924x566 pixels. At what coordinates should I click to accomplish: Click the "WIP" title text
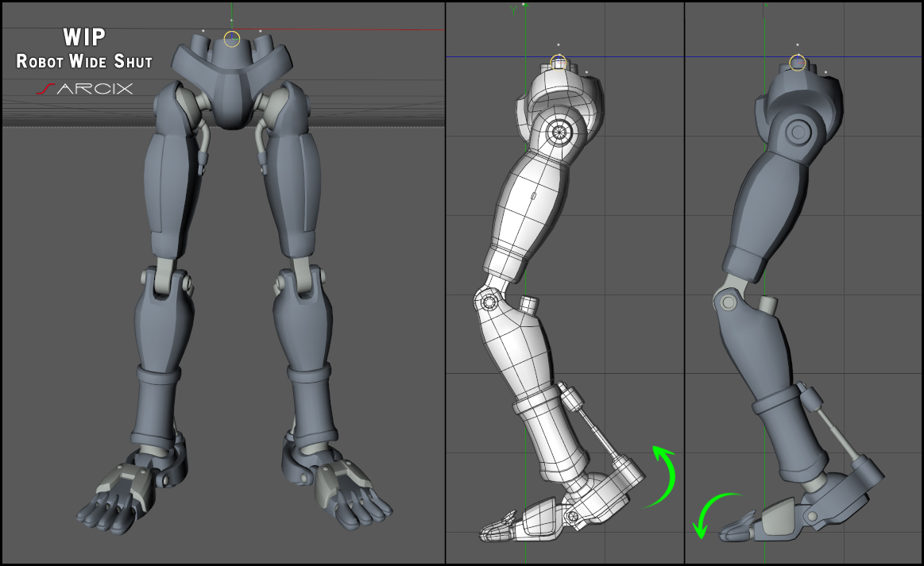click(x=84, y=37)
